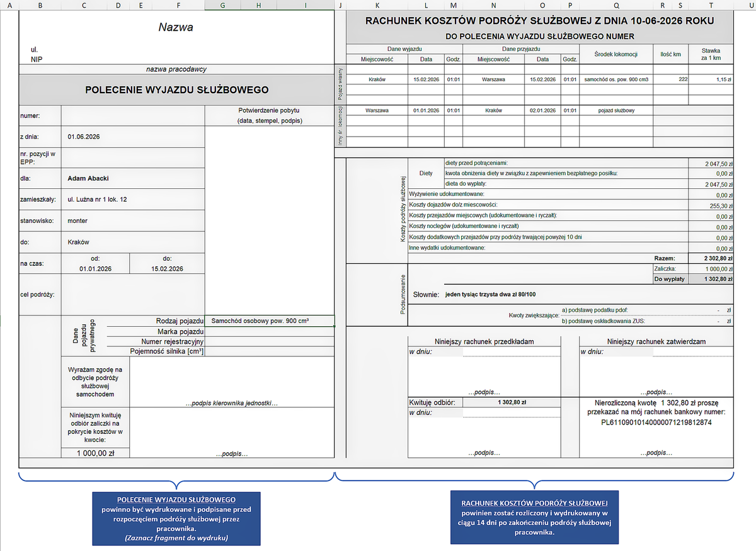Image resolution: width=756 pixels, height=551 pixels.
Task: Select column header G
Action: coord(223,6)
